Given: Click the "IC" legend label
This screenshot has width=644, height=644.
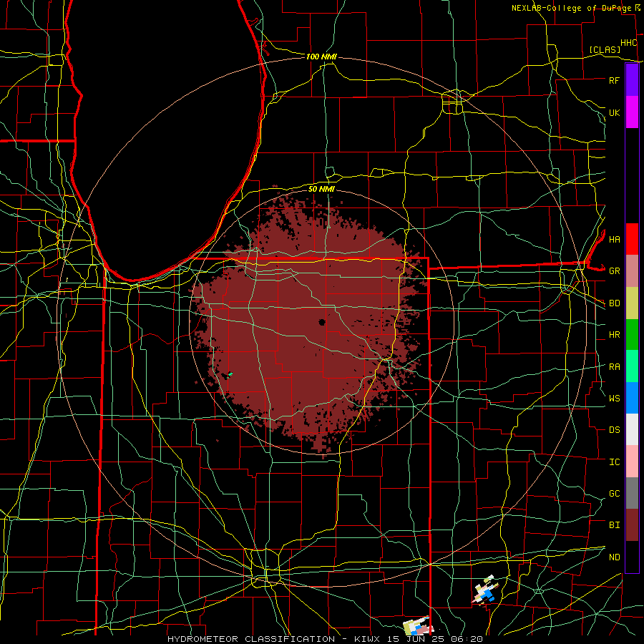Looking at the screenshot, I should [614, 462].
